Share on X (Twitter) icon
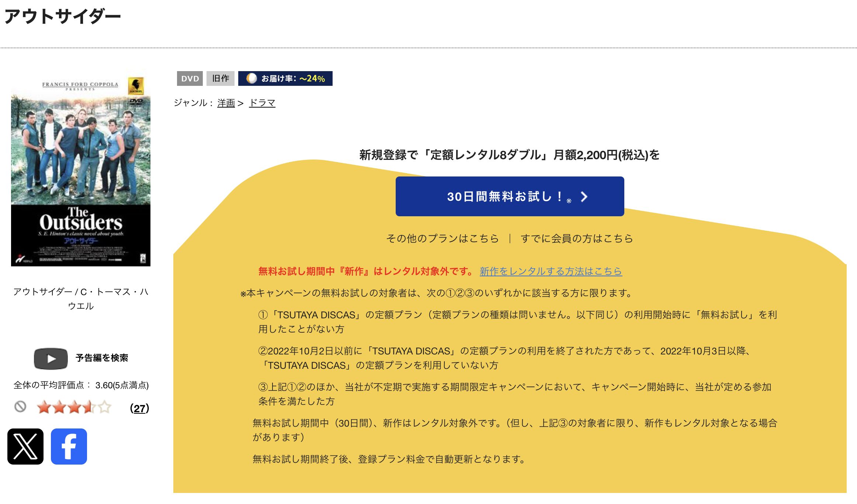This screenshot has height=504, width=857. pos(25,447)
